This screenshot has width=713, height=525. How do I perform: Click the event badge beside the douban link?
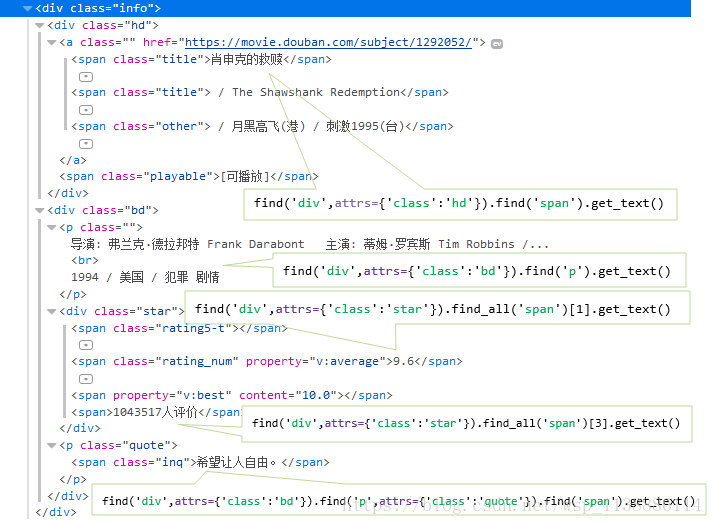coord(497,44)
